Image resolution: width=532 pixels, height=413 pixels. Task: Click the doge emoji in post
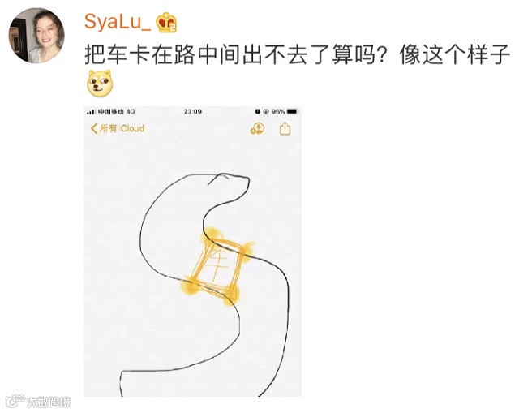pos(100,83)
